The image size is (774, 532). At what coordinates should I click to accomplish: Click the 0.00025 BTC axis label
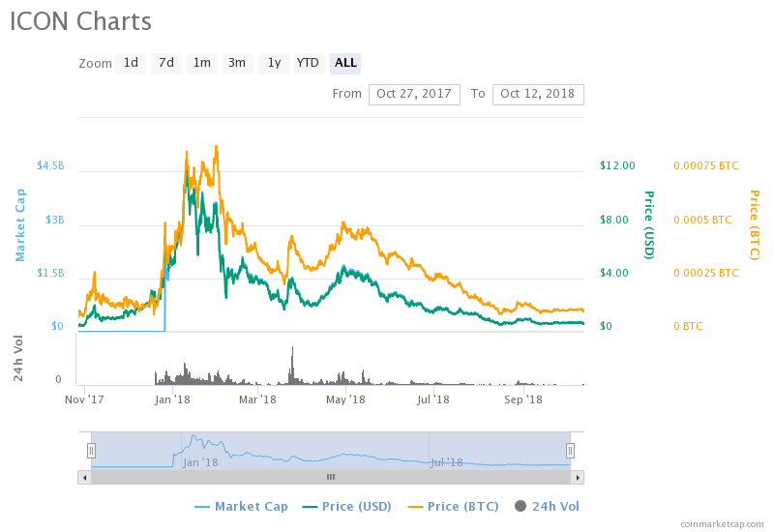[706, 273]
